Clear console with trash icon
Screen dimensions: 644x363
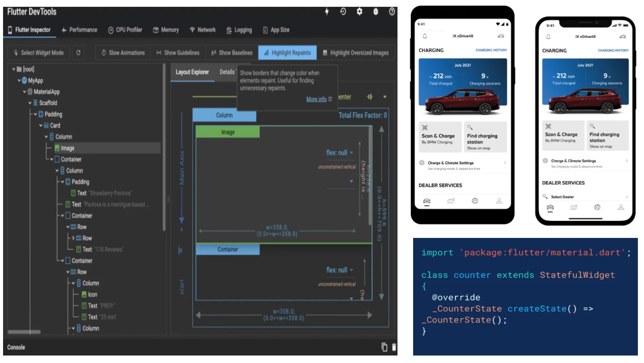[394, 347]
